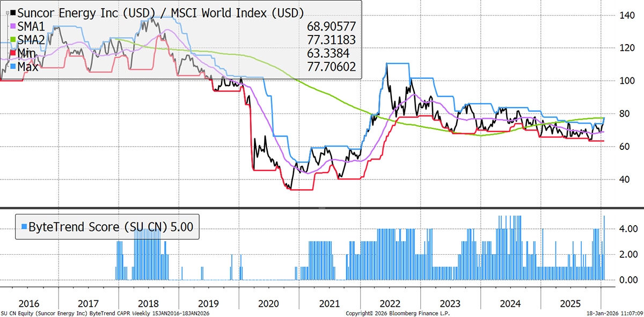The height and width of the screenshot is (317, 644).
Task: Click the Max legend label
Action: [x=28, y=67]
